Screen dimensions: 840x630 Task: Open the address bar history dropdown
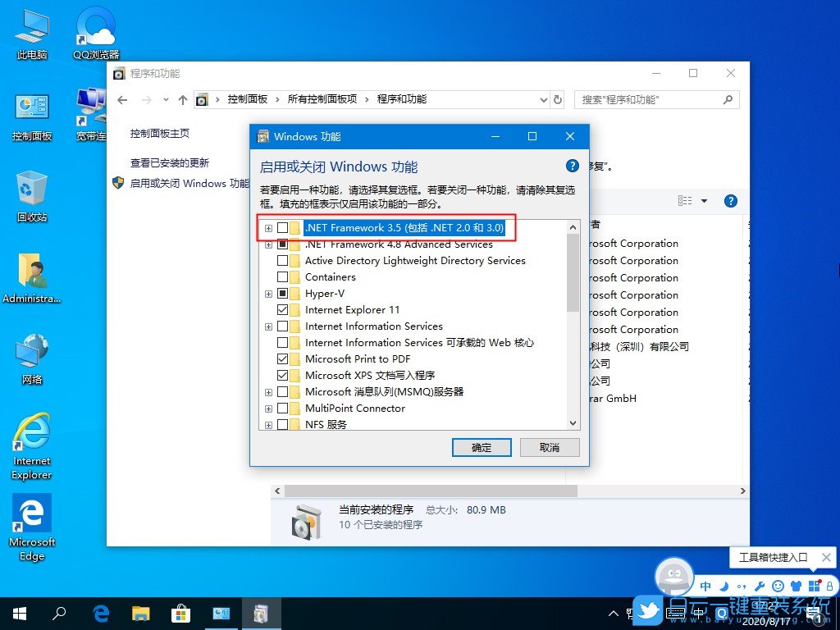point(544,99)
